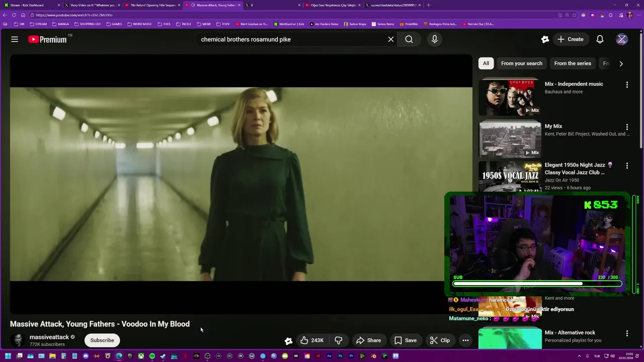This screenshot has width=644, height=362.
Task: Click the sparkle icon left of Create
Action: 545,39
